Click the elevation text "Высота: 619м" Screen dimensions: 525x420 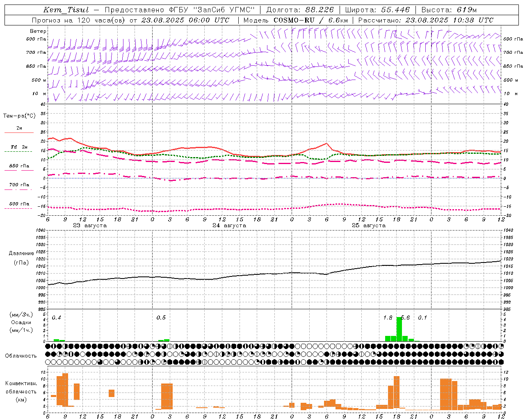449,10
